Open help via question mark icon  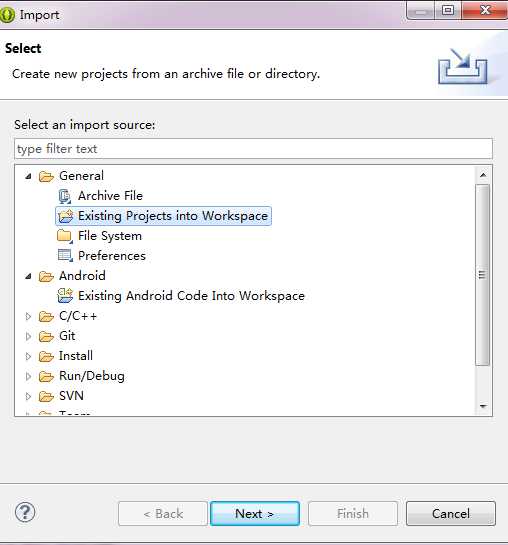25,512
